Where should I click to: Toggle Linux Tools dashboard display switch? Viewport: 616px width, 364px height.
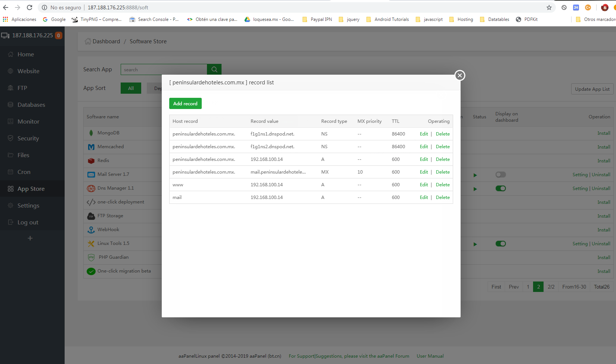501,244
